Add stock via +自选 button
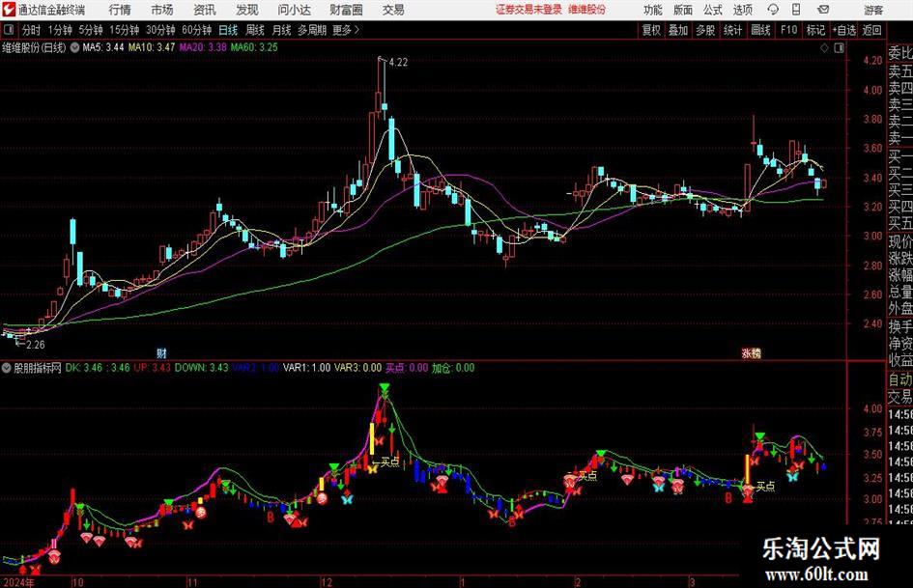This screenshot has width=913, height=588. pyautogui.click(x=844, y=30)
